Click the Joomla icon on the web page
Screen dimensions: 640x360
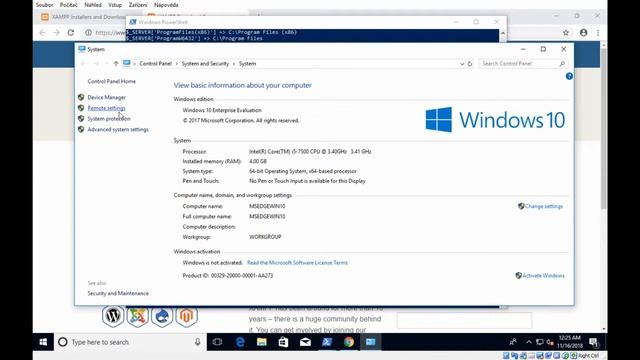(x=138, y=316)
